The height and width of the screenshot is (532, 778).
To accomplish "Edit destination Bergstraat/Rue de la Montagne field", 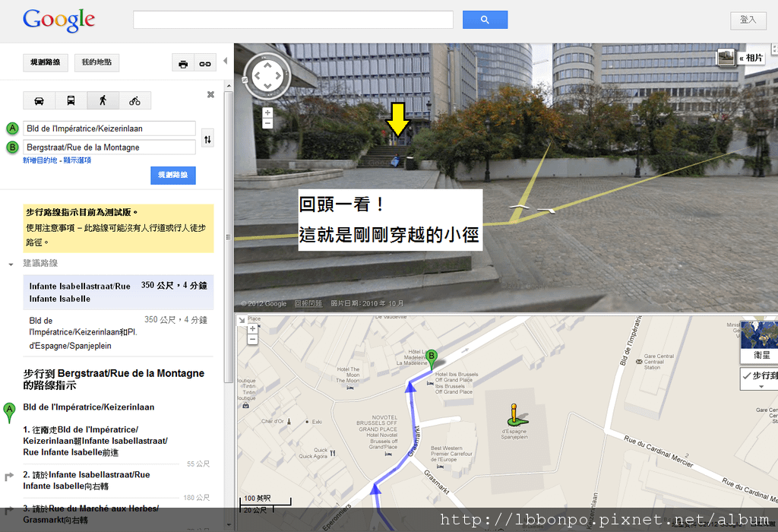I will 109,147.
